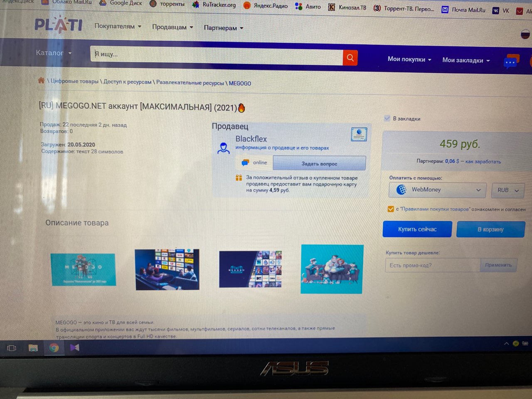The image size is (532, 399).
Task: Open Мои покупки dropdown
Action: (x=409, y=59)
